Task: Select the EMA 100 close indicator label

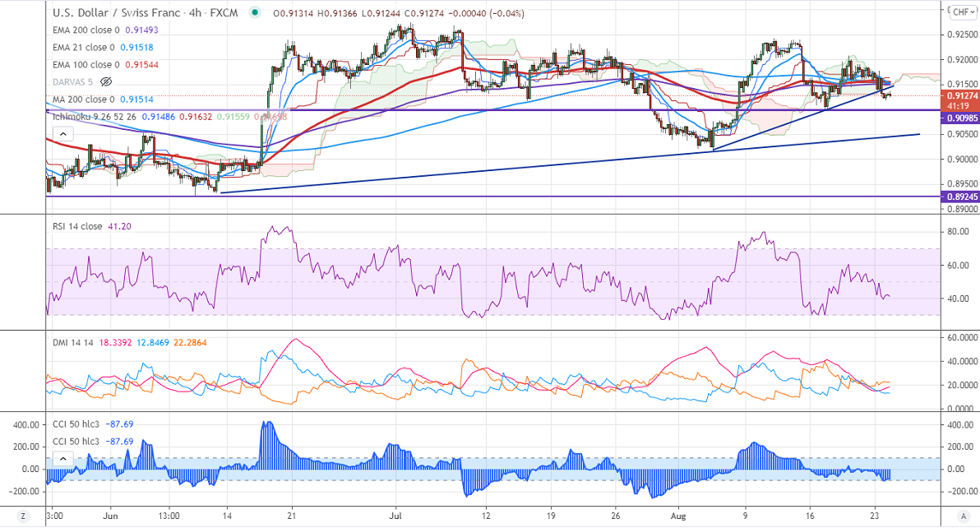Action: point(86,65)
